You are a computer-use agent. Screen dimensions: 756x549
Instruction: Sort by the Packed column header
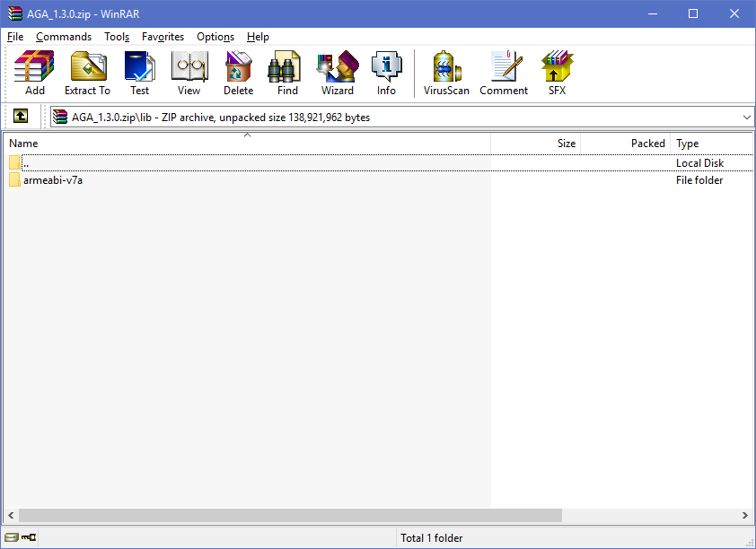(625, 143)
